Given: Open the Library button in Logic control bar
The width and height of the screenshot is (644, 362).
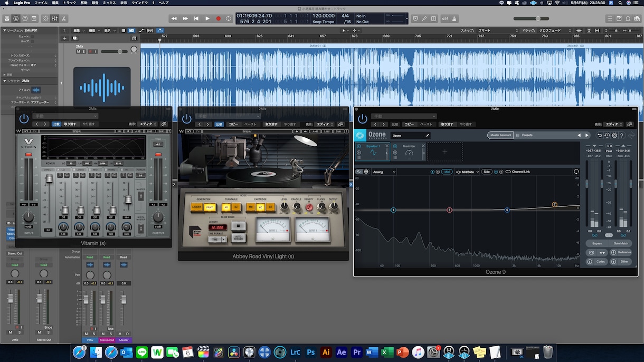Looking at the screenshot, I should pos(7,18).
